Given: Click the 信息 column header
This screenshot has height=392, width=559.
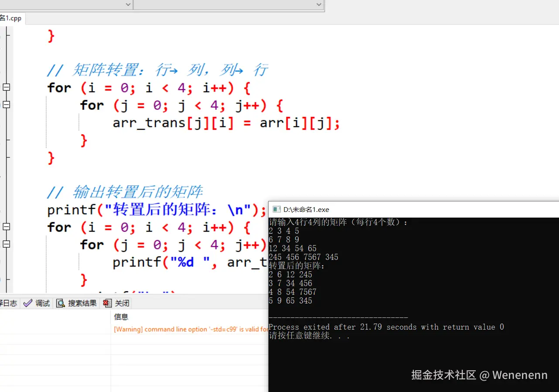Looking at the screenshot, I should coord(121,317).
